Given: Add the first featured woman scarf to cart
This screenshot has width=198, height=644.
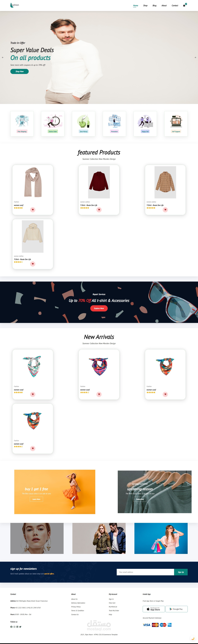Looking at the screenshot, I should 33,210.
